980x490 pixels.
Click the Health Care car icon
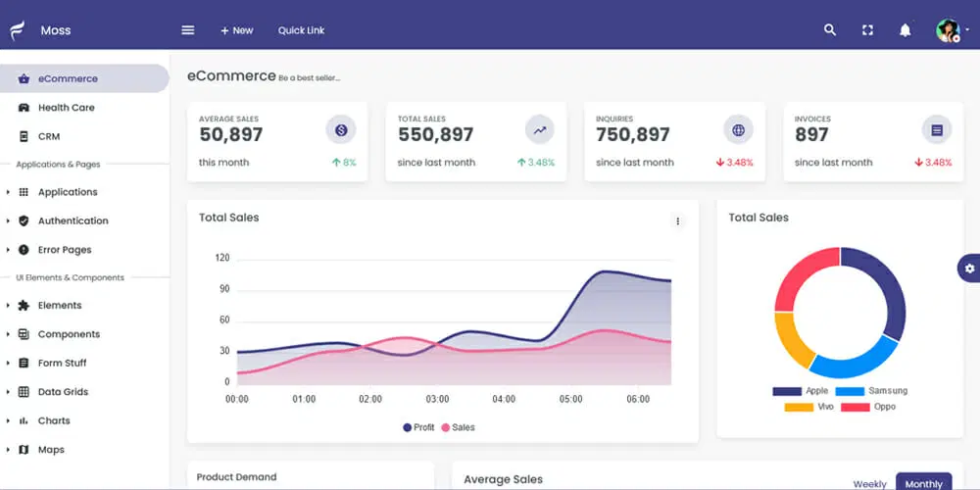[x=24, y=108]
